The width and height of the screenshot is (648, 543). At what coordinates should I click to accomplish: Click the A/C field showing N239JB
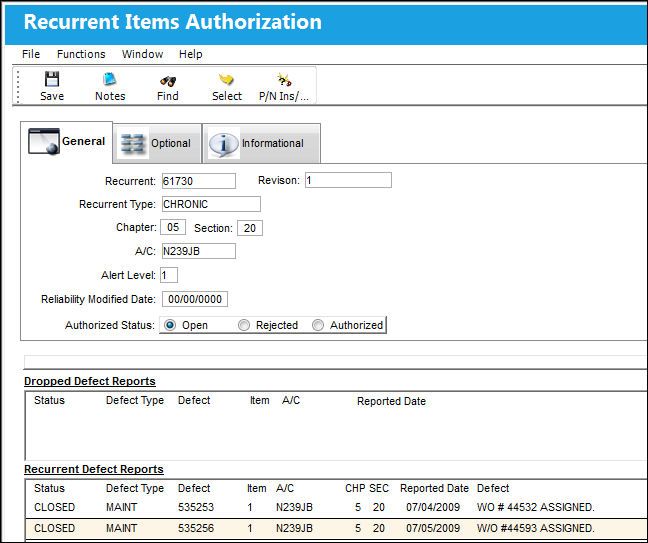pyautogui.click(x=199, y=251)
